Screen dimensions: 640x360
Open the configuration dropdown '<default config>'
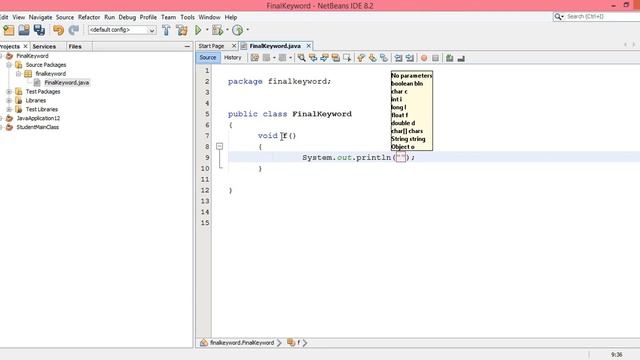(122, 30)
